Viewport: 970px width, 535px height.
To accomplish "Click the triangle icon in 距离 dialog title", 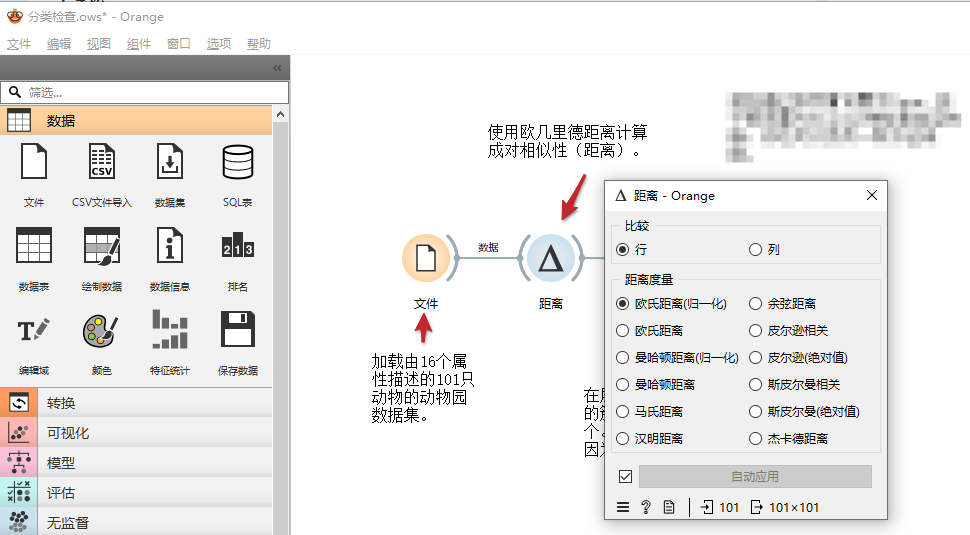I will pyautogui.click(x=621, y=195).
